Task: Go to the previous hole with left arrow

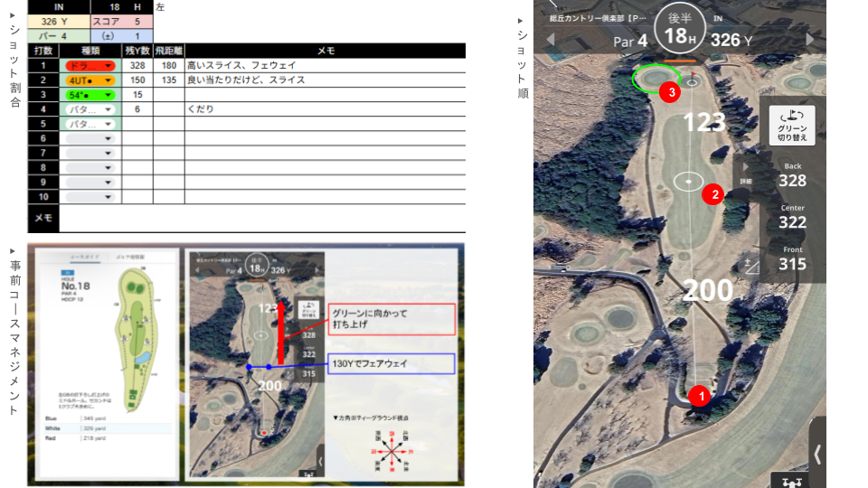Action: pyautogui.click(x=549, y=40)
